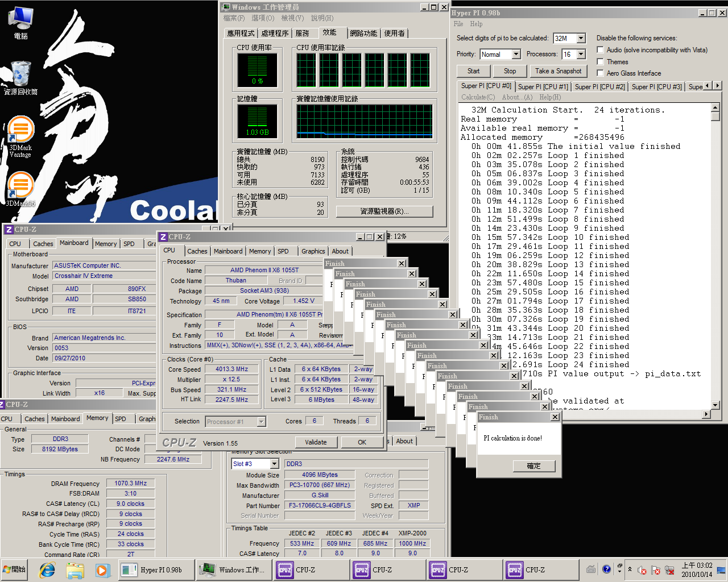Launch 3DMark06 desktop shortcut

pos(20,189)
